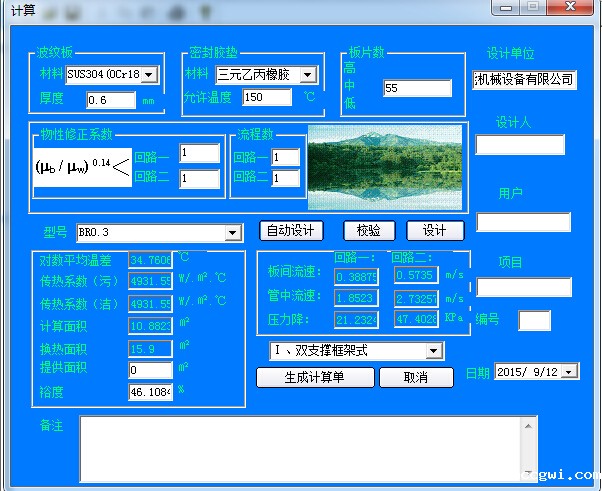The height and width of the screenshot is (491, 602).
Task: Focus the 提供面积 input field
Action: click(x=150, y=370)
